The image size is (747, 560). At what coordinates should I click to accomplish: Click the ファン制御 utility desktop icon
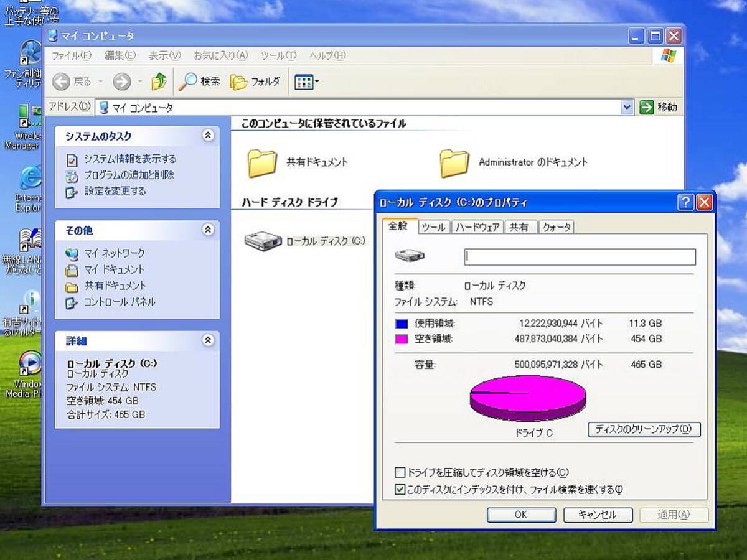coord(31,53)
